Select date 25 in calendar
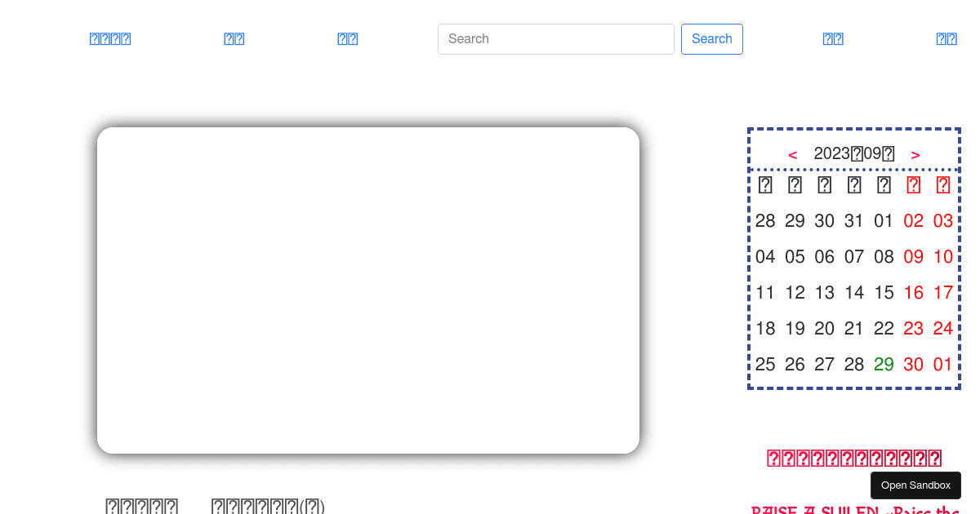This screenshot has width=980, height=514. 765,365
